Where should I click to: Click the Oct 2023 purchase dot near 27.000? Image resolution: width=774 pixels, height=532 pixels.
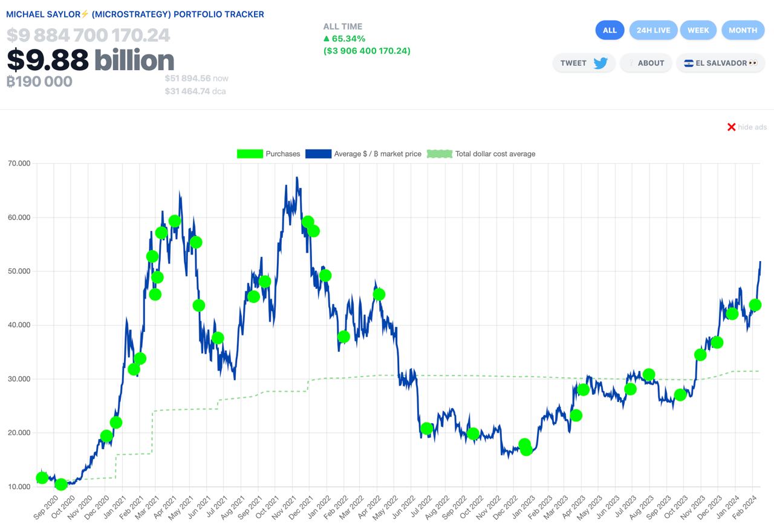680,395
